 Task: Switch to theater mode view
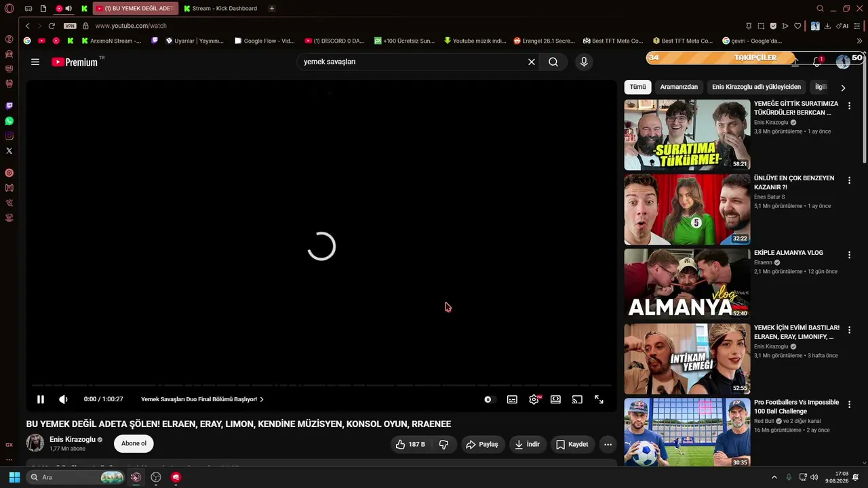point(555,399)
